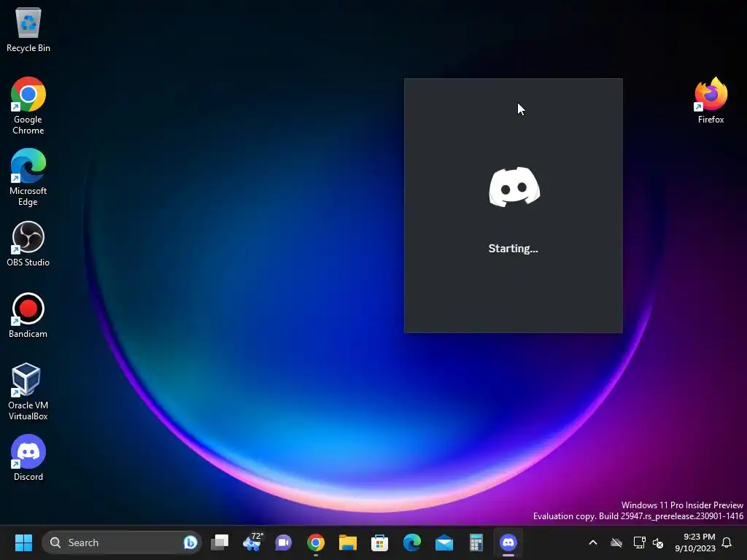The width and height of the screenshot is (747, 560).
Task: Open the weather widget showing 72°
Action: [252, 542]
